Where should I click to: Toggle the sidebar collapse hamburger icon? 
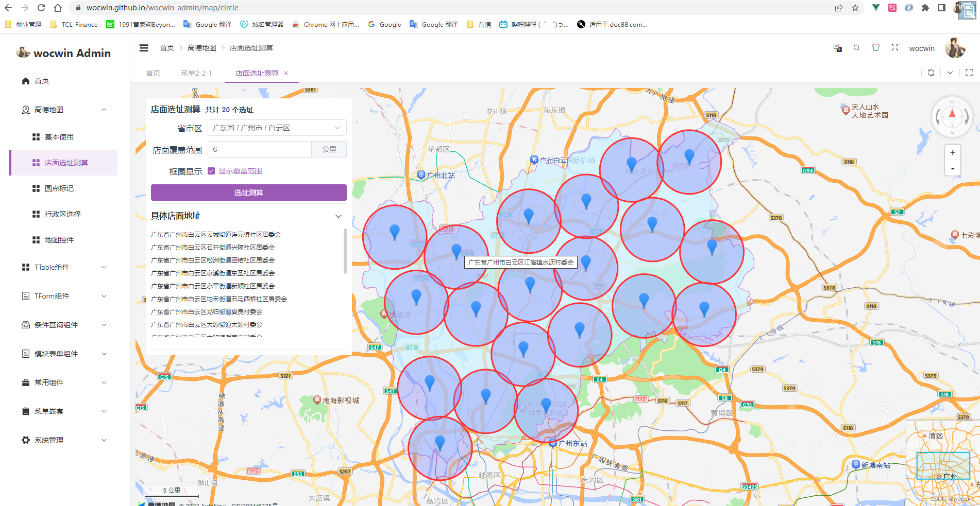pyautogui.click(x=144, y=48)
